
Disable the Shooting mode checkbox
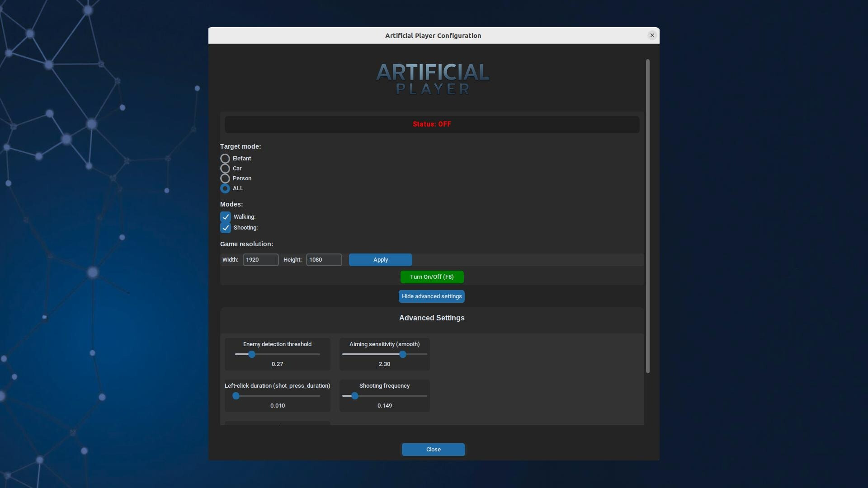pyautogui.click(x=226, y=228)
